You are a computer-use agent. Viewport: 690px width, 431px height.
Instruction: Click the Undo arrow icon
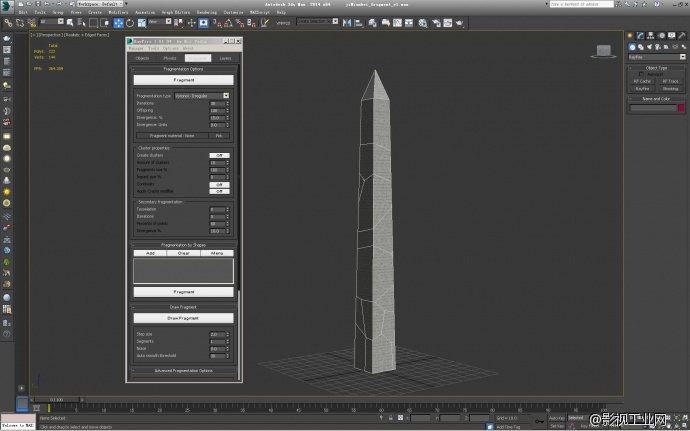coord(47,4)
